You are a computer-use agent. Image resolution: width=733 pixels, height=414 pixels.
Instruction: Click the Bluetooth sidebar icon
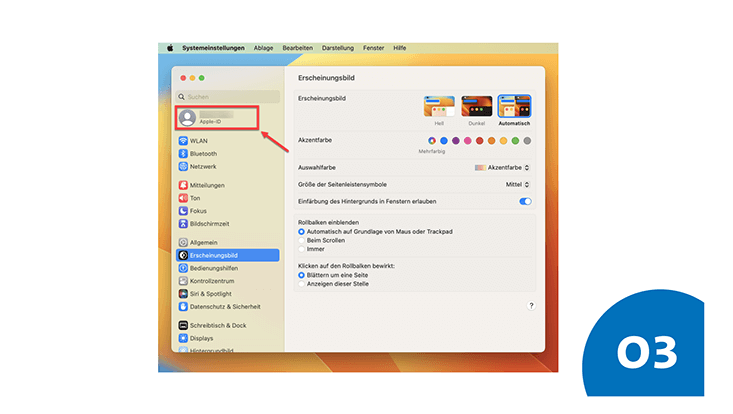pyautogui.click(x=183, y=153)
